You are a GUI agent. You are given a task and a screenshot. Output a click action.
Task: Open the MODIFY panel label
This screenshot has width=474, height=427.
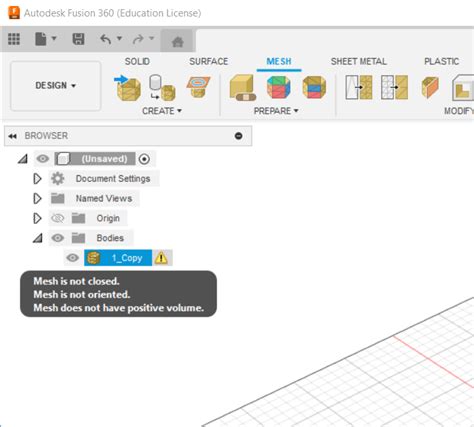click(459, 111)
